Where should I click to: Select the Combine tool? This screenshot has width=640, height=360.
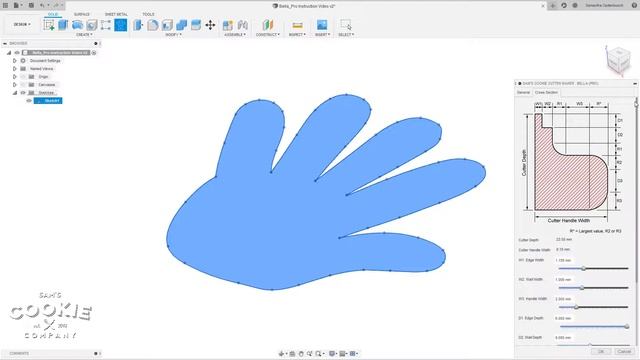coord(181,25)
